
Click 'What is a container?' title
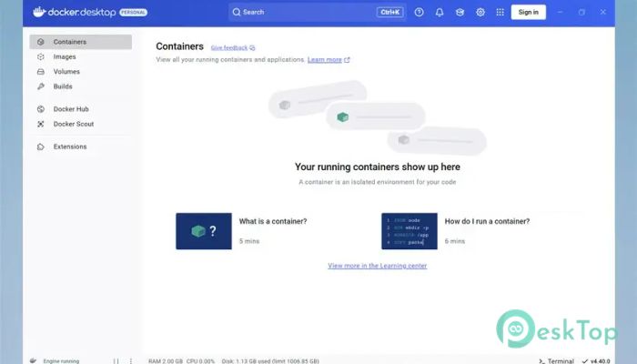273,221
